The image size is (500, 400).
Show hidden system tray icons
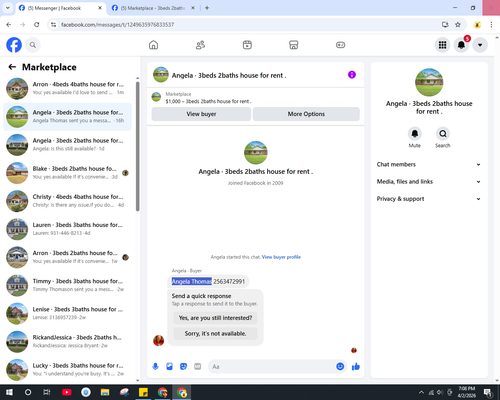tap(421, 392)
